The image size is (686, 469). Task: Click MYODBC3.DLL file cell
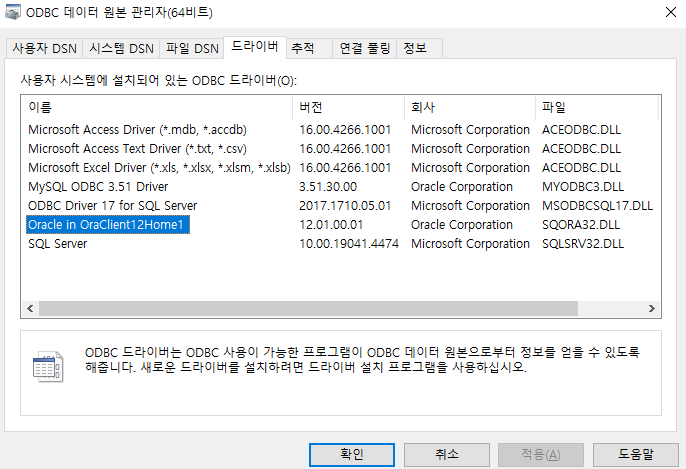[583, 187]
